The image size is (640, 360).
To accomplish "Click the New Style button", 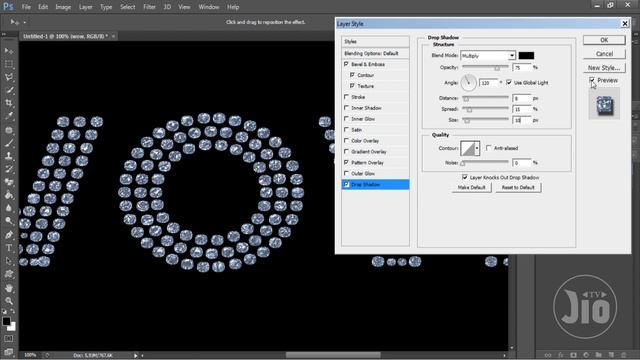I will 604,68.
